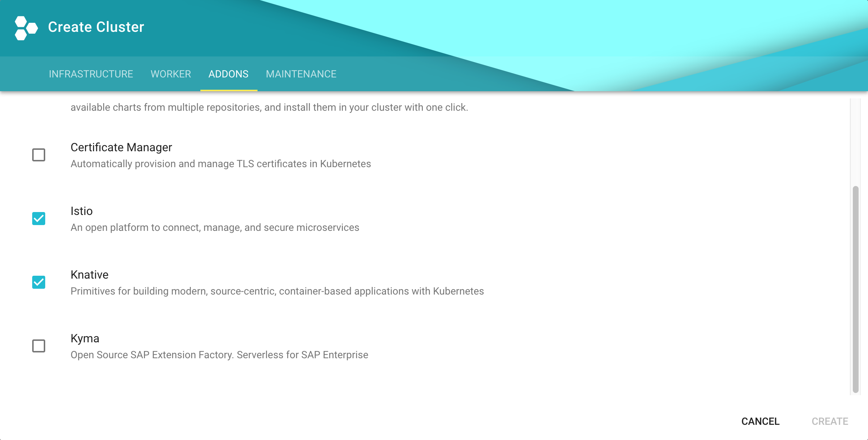Screen dimensions: 868x440
Task: Check the Certificate Manager checkbox
Action: [39, 155]
